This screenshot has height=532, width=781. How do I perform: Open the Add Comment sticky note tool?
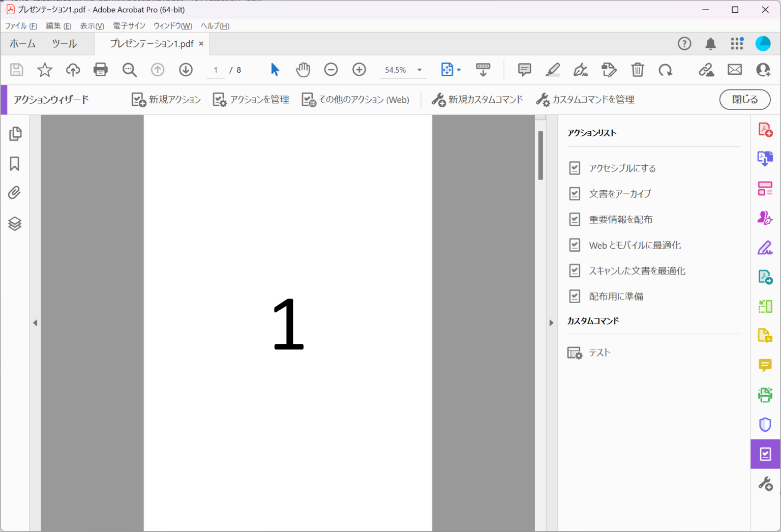524,70
